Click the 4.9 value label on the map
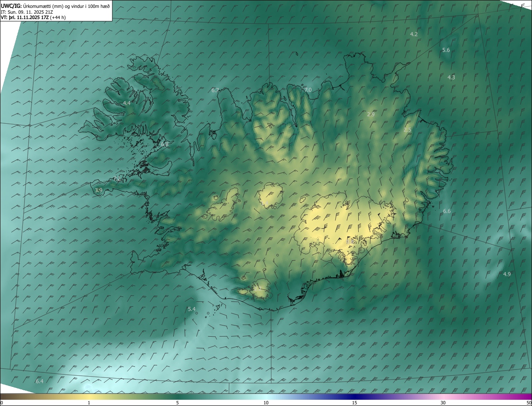The height and width of the screenshot is (406, 532). (x=507, y=274)
